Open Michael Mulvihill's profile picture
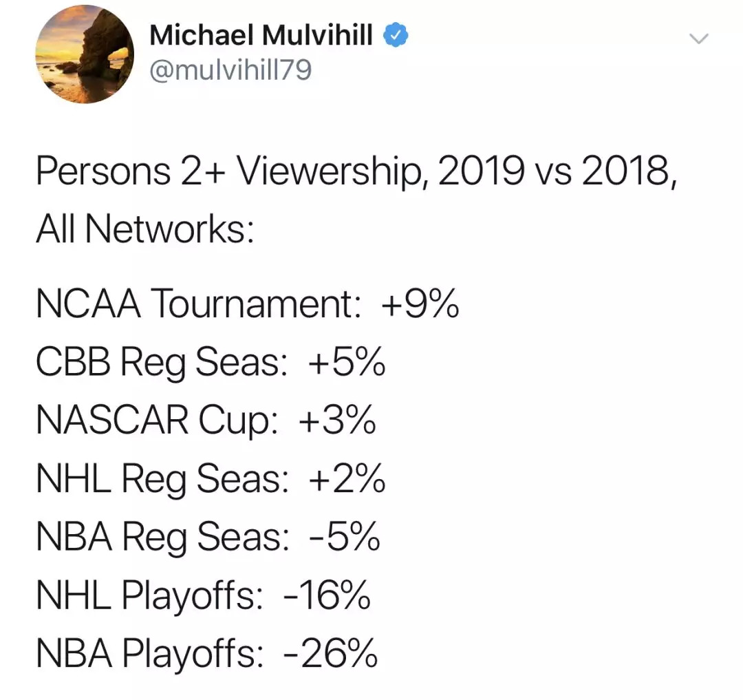 coord(85,54)
